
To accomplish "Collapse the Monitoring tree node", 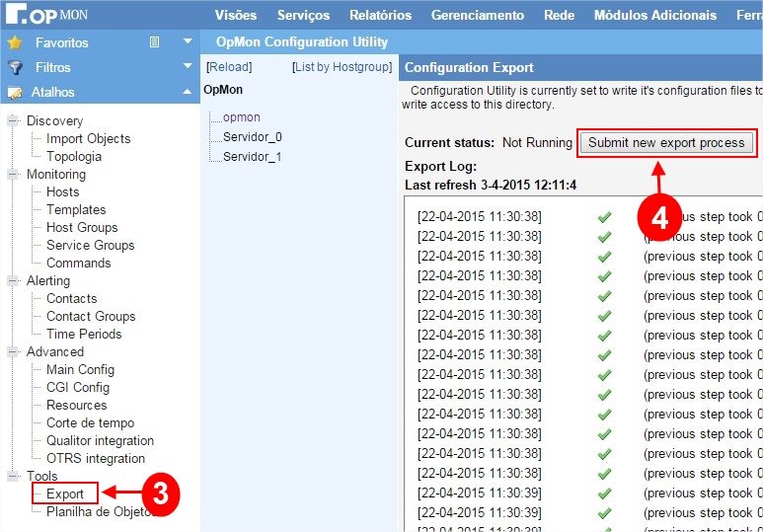I will click(x=13, y=175).
